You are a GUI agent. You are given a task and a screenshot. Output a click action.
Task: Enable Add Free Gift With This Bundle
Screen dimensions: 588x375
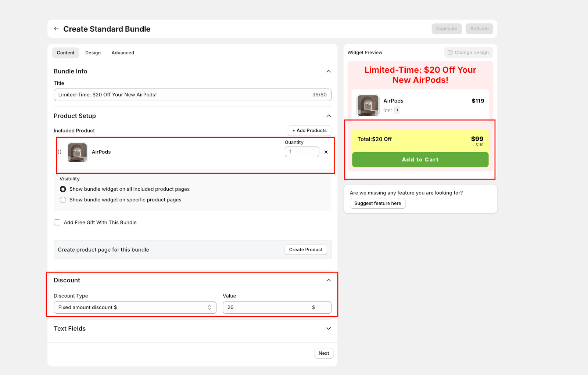[57, 223]
